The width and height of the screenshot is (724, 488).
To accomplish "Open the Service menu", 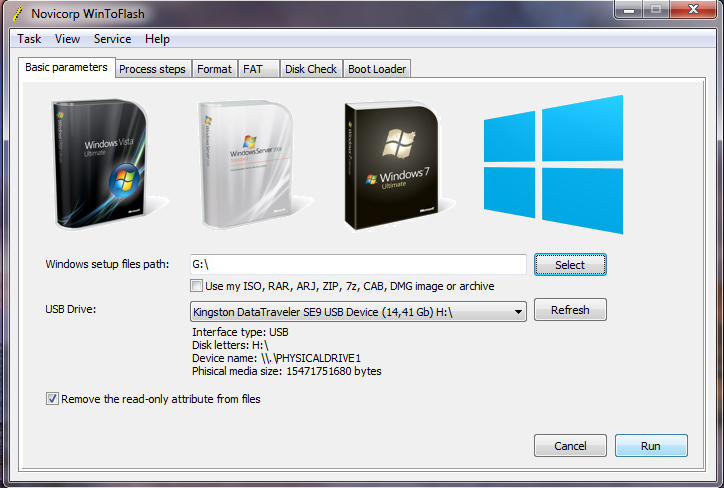I will click(x=112, y=39).
